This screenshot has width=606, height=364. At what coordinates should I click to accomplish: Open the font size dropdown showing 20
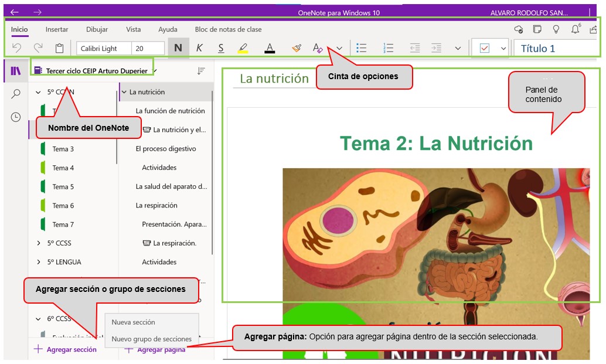148,49
